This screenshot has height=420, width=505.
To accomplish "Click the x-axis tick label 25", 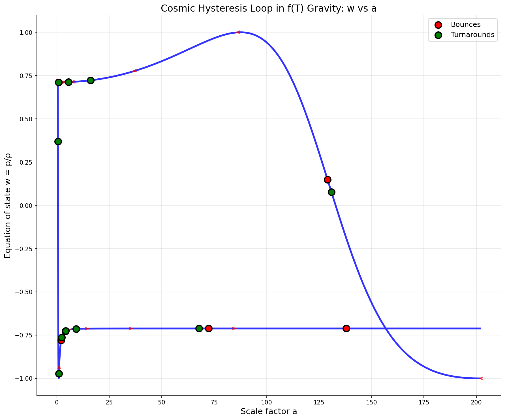I will tap(109, 402).
